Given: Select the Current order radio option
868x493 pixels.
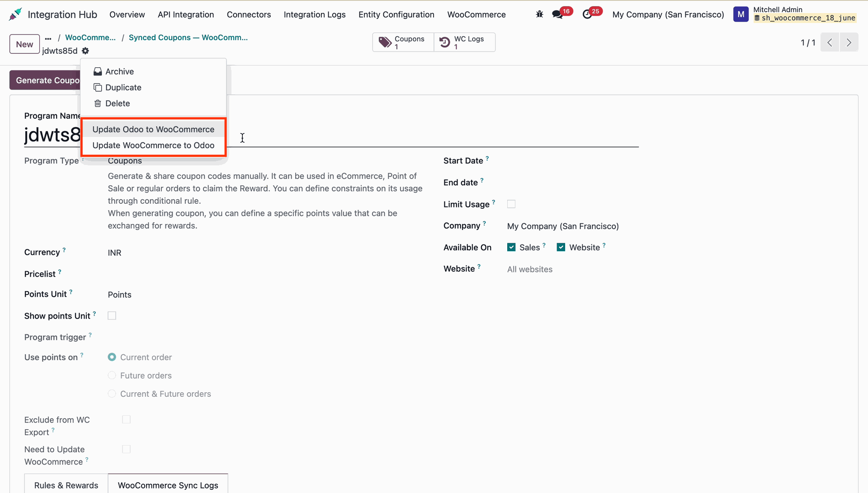Looking at the screenshot, I should 112,357.
